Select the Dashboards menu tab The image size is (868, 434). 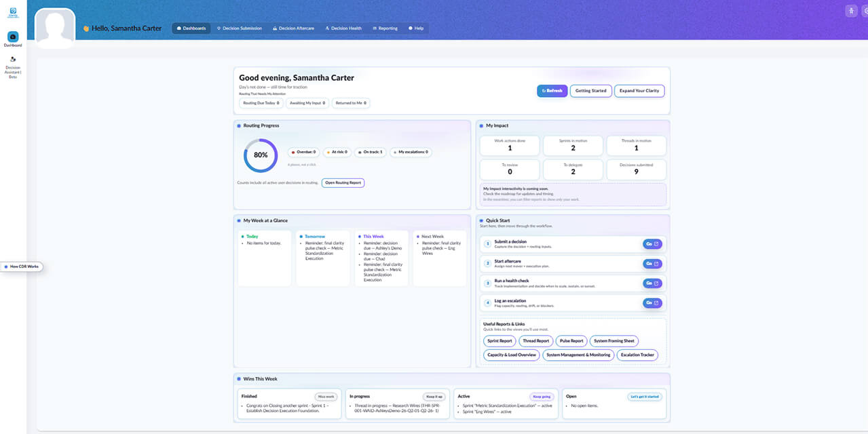pos(191,28)
